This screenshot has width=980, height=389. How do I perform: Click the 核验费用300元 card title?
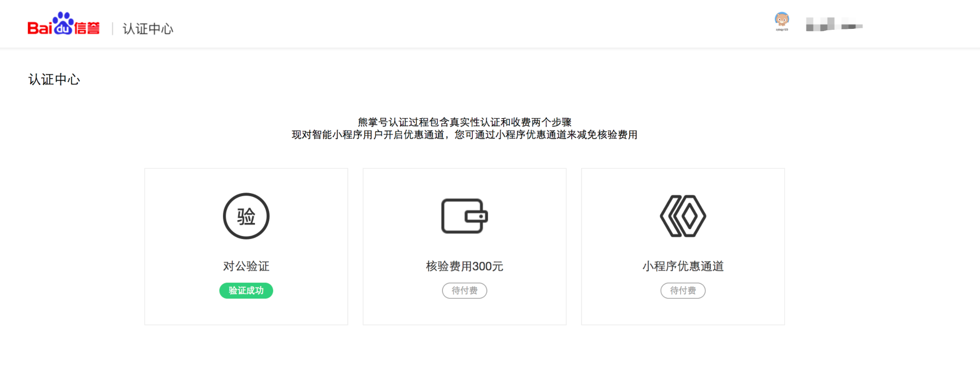click(464, 266)
